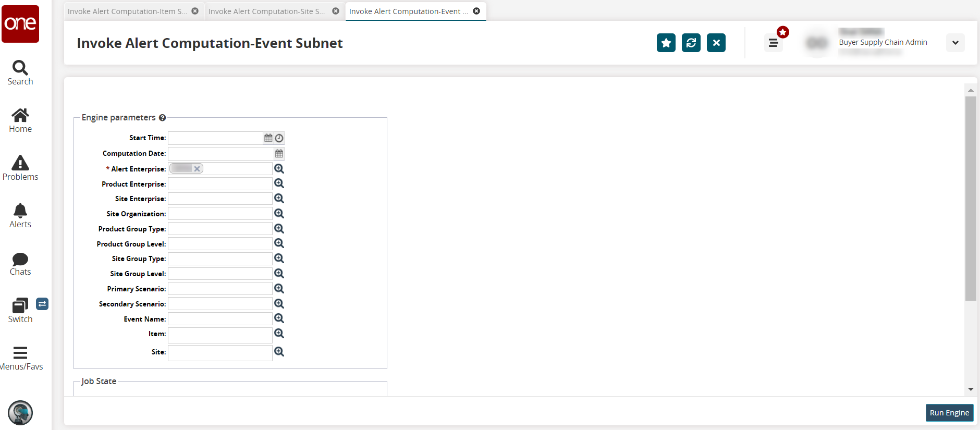
Task: Close the Invoke Alert Computation-Item tab
Action: point(195,11)
